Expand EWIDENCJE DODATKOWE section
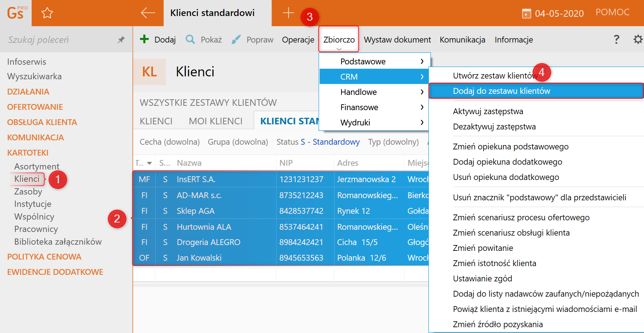Viewport: 644px width, 333px height. coord(55,272)
